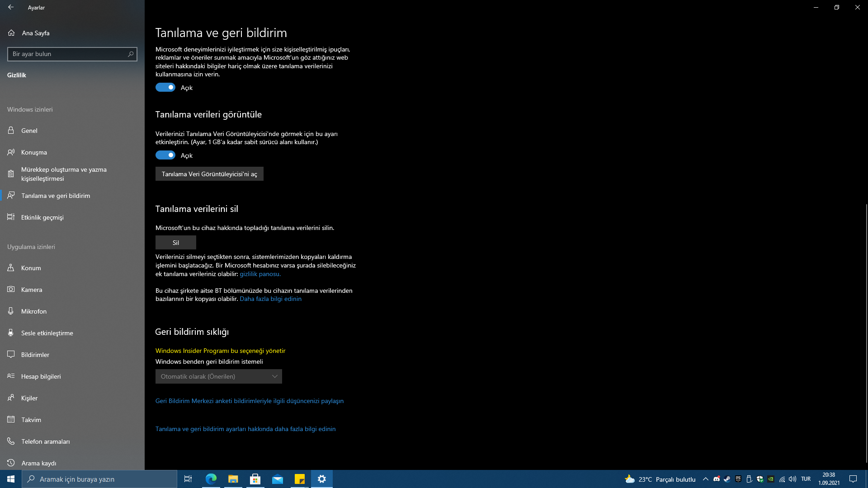Click the back arrow in Ayarlar
This screenshot has height=488, width=868.
pyautogui.click(x=11, y=7)
